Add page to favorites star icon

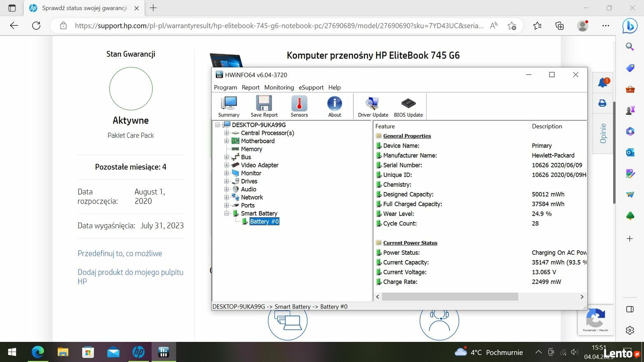(x=512, y=26)
